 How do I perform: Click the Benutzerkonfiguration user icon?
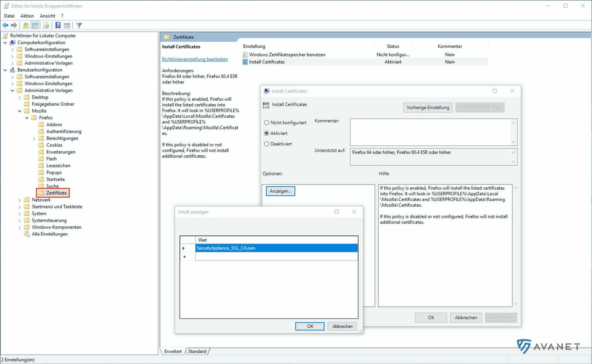12,70
